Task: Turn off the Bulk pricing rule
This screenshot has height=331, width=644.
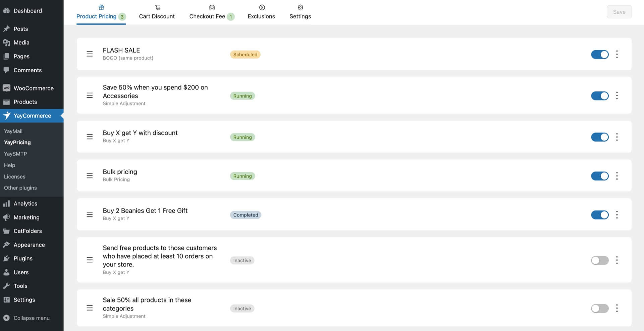Action: 600,176
